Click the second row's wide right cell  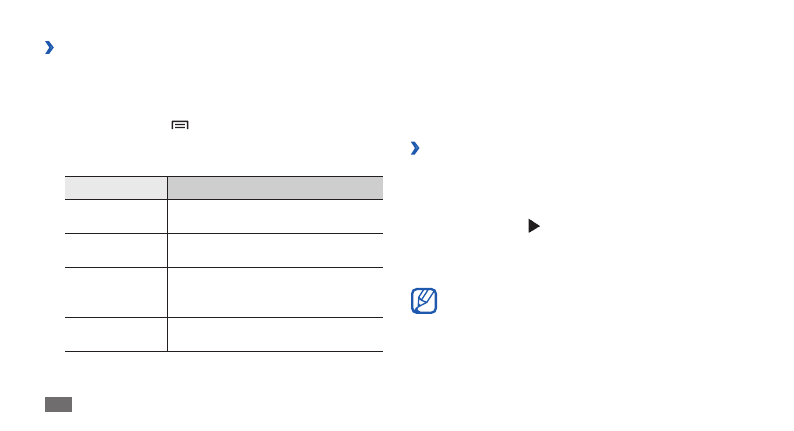pyautogui.click(x=275, y=250)
